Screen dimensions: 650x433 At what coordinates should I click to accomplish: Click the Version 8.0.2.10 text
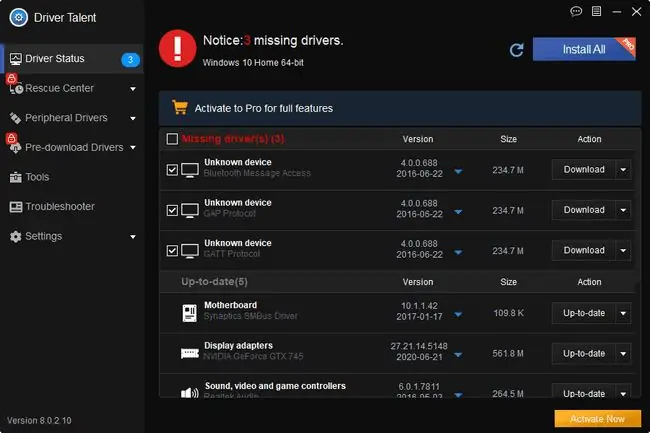39,421
